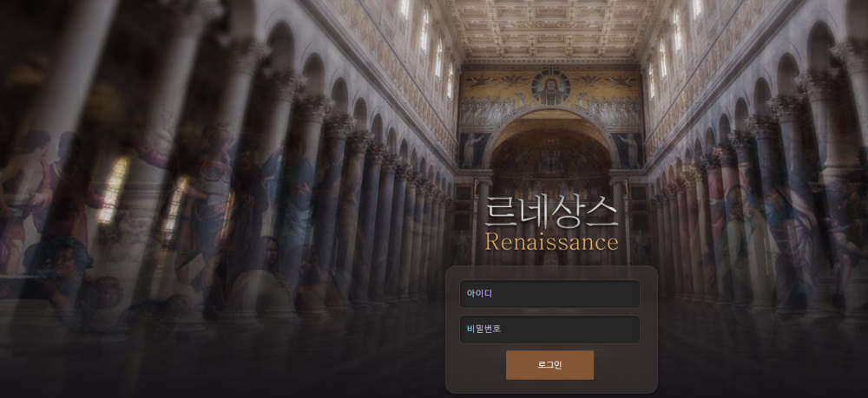Click the saint figure panel left of arch
This screenshot has width=868, height=398.
pyautogui.click(x=473, y=150)
